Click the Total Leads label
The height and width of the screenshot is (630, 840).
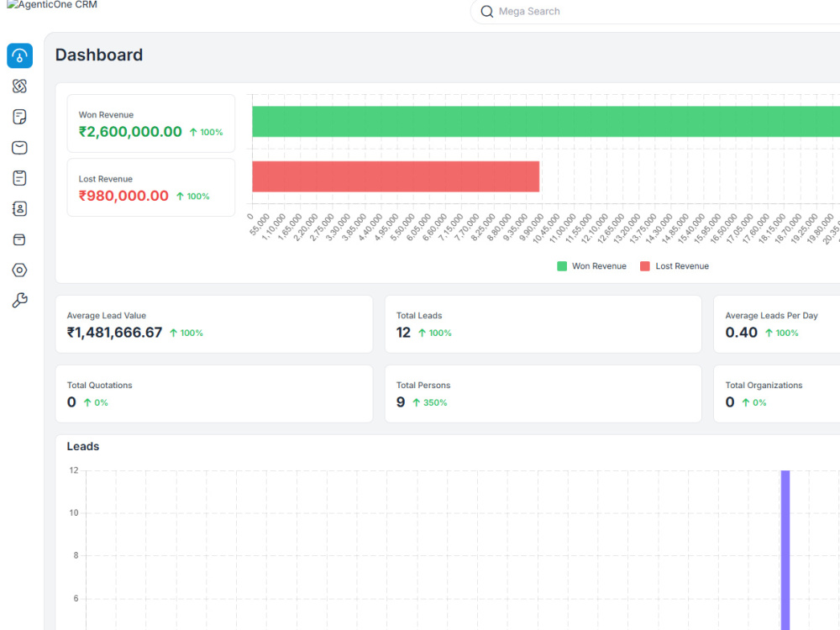419,316
